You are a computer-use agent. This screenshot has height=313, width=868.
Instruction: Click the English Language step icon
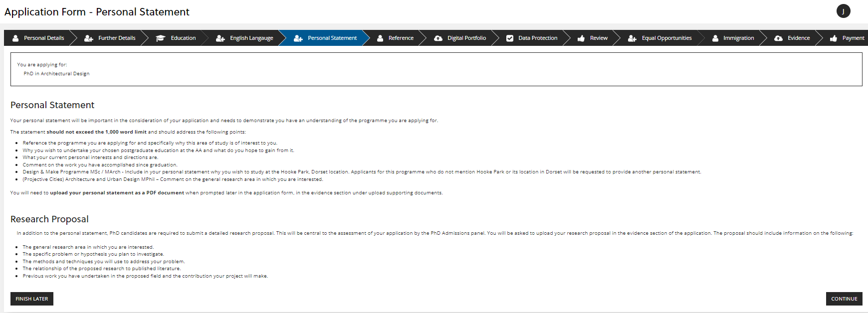tap(220, 38)
